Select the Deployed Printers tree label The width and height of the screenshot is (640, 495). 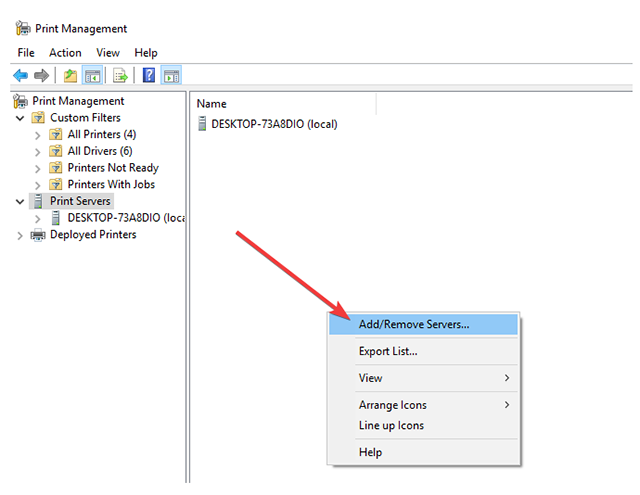point(93,235)
